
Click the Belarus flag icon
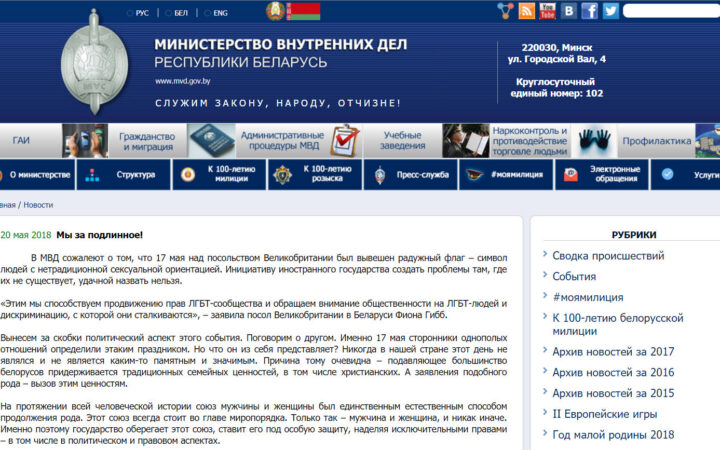tap(304, 11)
